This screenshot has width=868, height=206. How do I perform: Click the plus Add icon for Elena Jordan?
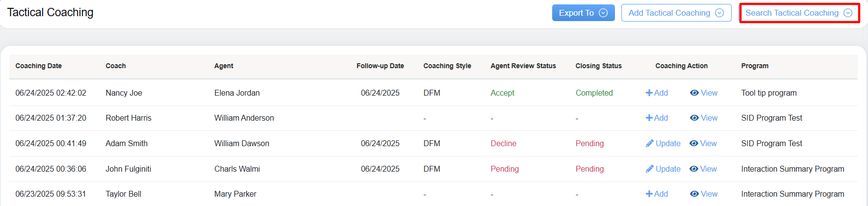[x=649, y=93]
